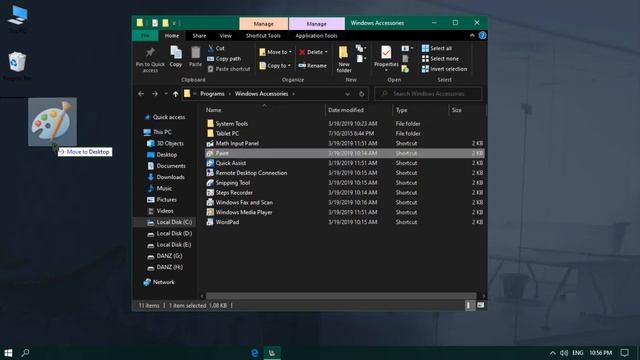Click Paste shortcut in the ribbon
Screen dimensions: 640x360
(229, 69)
